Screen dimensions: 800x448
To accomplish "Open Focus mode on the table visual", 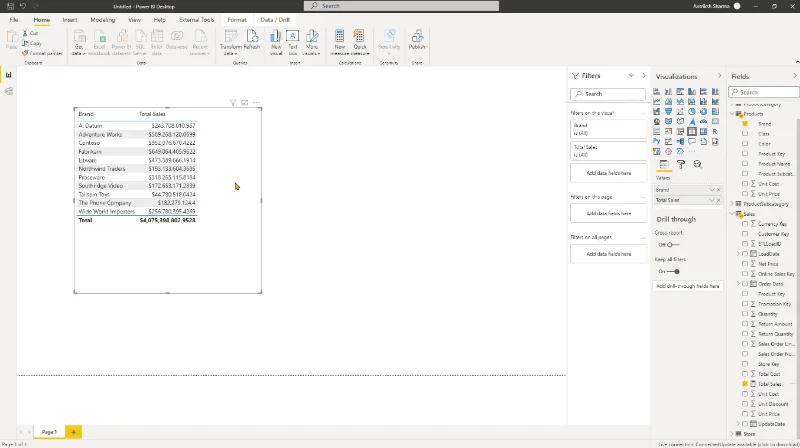I will (x=245, y=103).
